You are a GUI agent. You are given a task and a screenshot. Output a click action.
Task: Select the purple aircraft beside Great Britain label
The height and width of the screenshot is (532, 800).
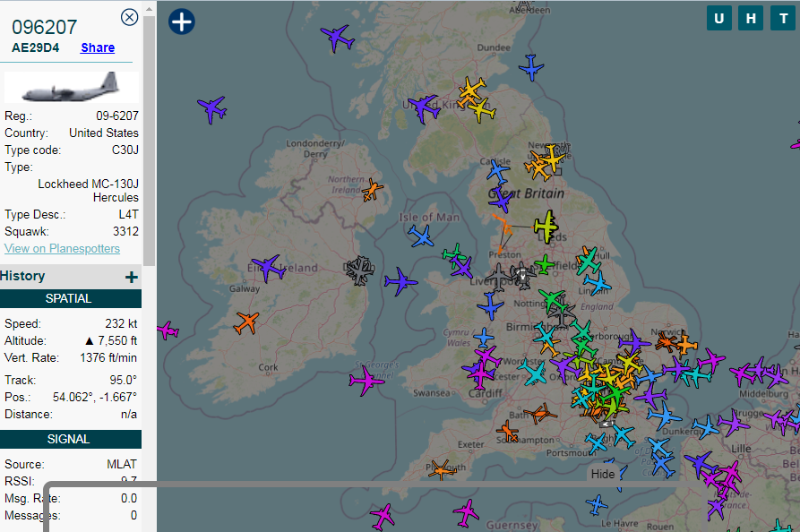tap(501, 200)
